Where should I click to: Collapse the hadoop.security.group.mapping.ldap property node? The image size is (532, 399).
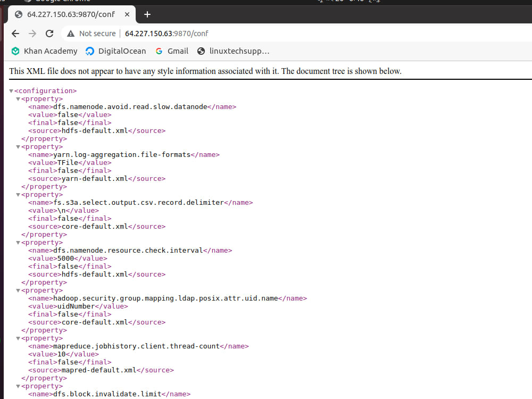click(x=18, y=290)
